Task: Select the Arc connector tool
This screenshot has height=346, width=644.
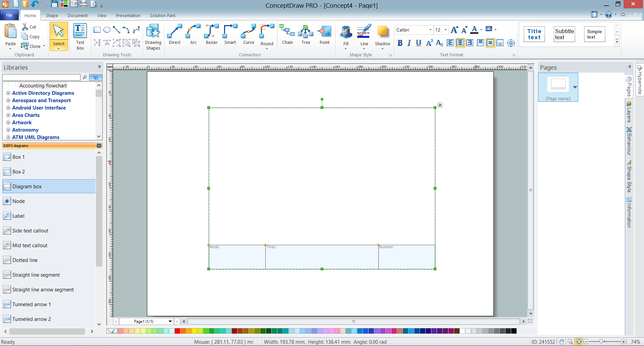Action: [x=193, y=34]
